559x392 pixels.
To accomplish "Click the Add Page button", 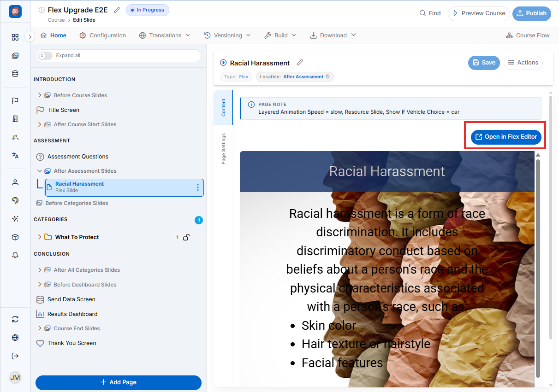I will (x=119, y=382).
